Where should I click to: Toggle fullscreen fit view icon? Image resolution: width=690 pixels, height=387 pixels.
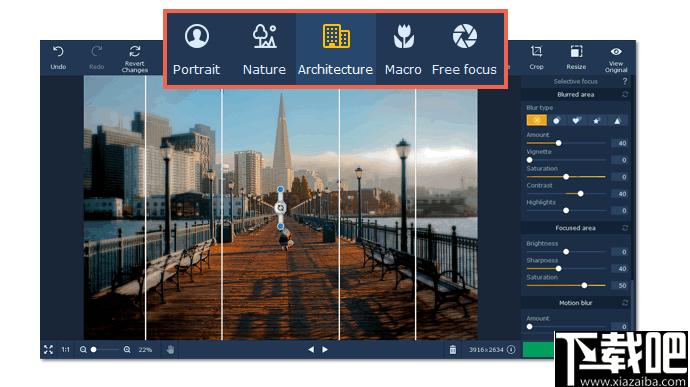[48, 350]
